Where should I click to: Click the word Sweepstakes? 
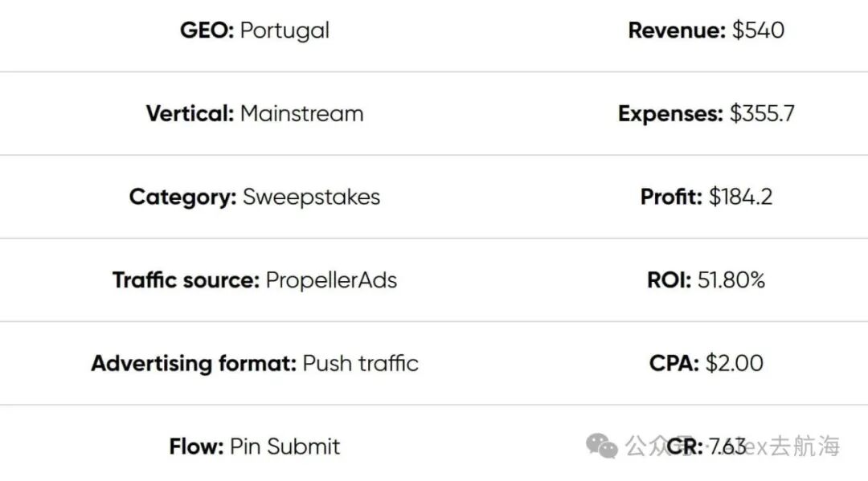pos(311,198)
